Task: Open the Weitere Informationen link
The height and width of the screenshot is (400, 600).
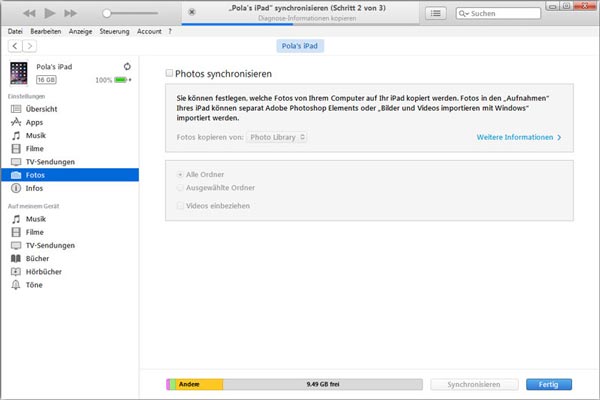Action: click(x=519, y=137)
